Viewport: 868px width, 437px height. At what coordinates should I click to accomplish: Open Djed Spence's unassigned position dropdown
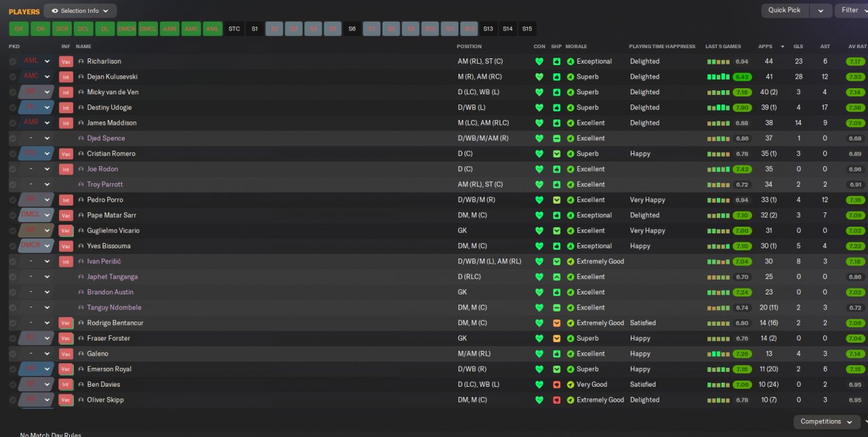(37, 138)
